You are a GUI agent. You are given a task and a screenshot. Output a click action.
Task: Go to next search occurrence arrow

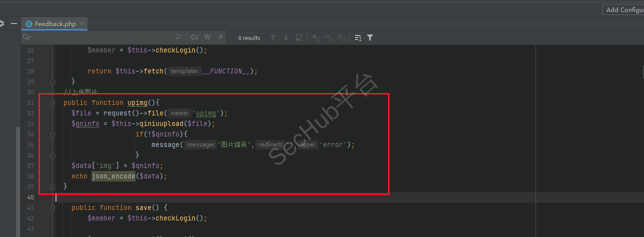[286, 37]
